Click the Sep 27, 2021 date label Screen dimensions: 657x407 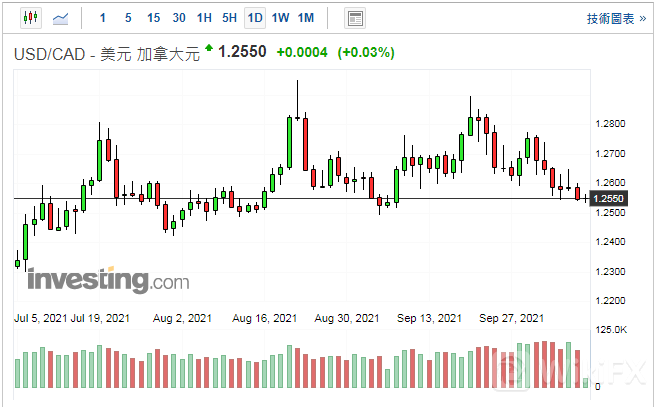(511, 319)
